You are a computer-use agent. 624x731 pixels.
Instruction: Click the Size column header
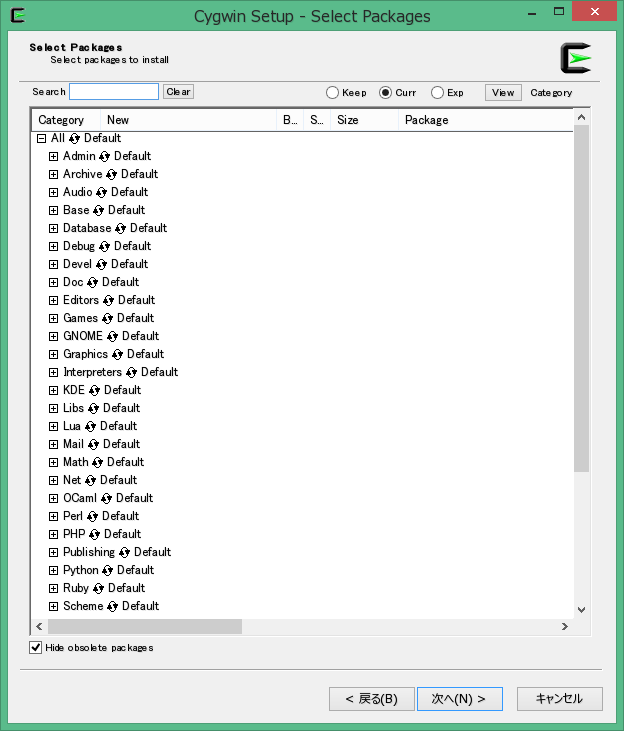tap(364, 120)
